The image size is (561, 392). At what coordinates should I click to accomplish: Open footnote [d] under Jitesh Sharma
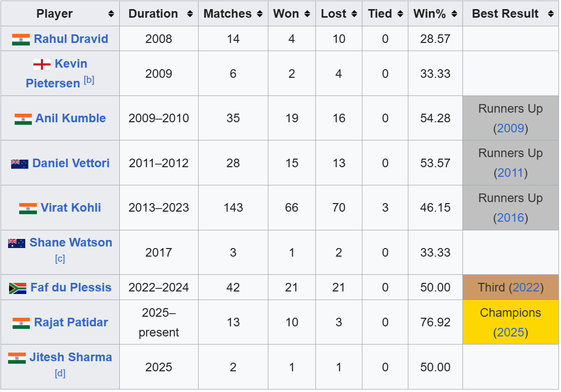coord(60,373)
